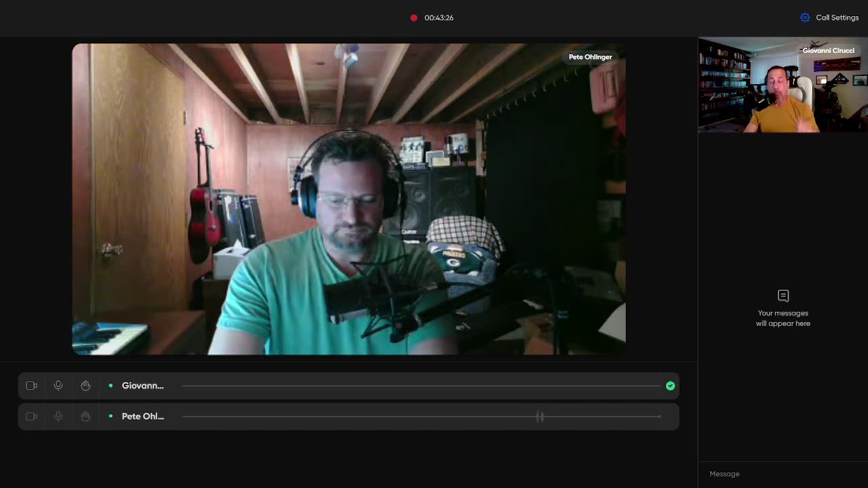Click the Call Settings gear icon
The width and height of the screenshot is (868, 488).
click(805, 18)
